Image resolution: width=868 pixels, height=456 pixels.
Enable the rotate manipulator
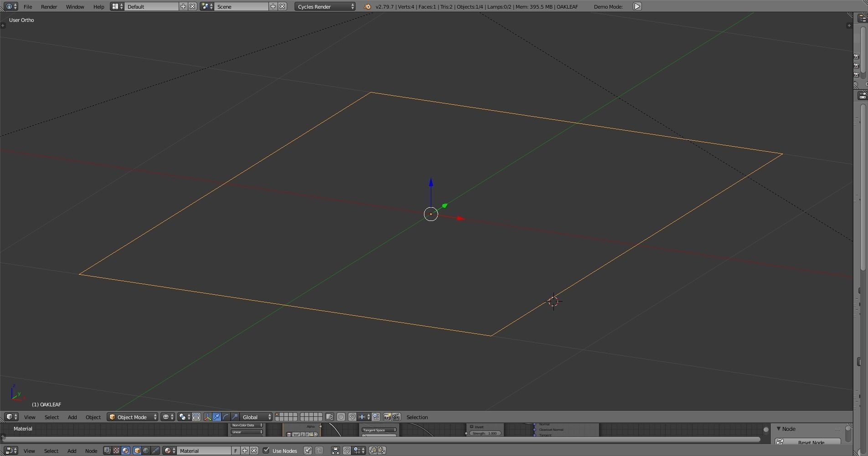(x=226, y=417)
